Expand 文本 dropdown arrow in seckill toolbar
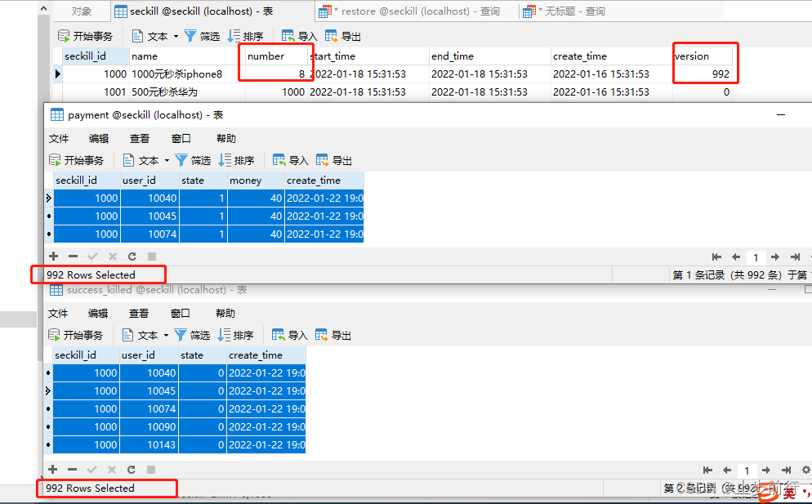The height and width of the screenshot is (504, 812). click(x=176, y=36)
